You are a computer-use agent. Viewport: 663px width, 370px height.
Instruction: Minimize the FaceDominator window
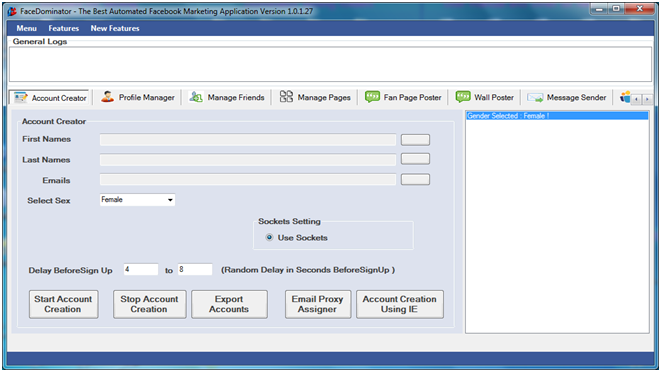tap(599, 8)
